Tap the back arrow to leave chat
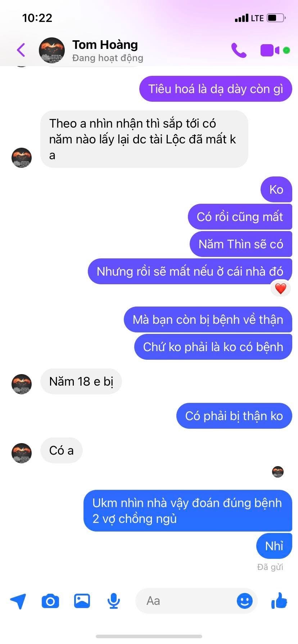Screen dimensions: 298x644 (x=21, y=50)
